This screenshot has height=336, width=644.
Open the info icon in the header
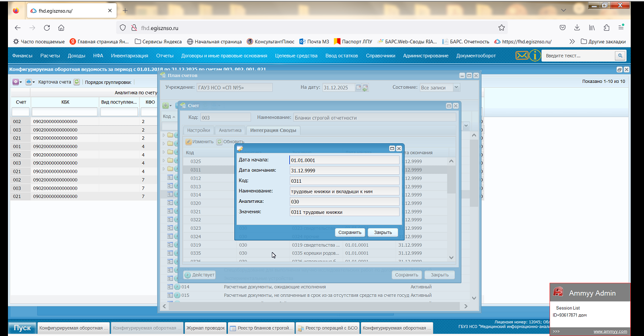pos(535,55)
